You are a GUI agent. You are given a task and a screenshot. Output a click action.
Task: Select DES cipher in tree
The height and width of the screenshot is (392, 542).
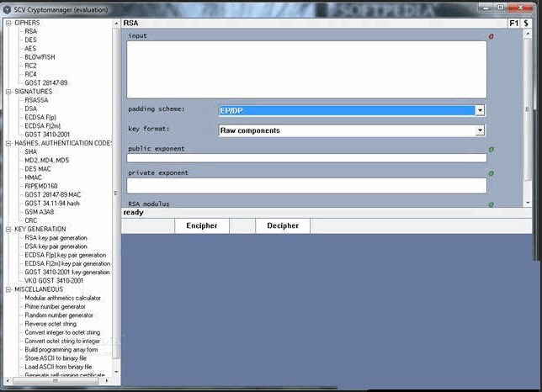click(x=31, y=40)
